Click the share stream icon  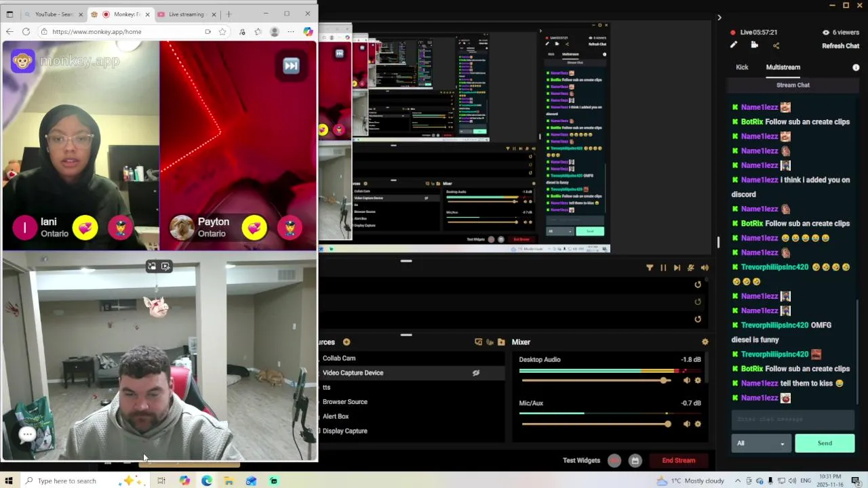776,45
